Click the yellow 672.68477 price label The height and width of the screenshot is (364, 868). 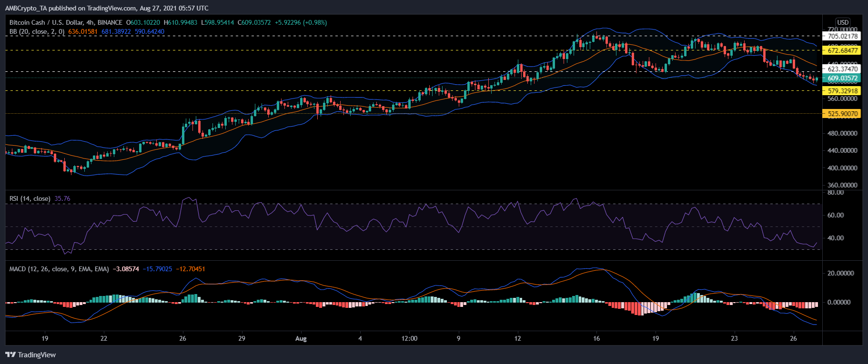pos(843,50)
